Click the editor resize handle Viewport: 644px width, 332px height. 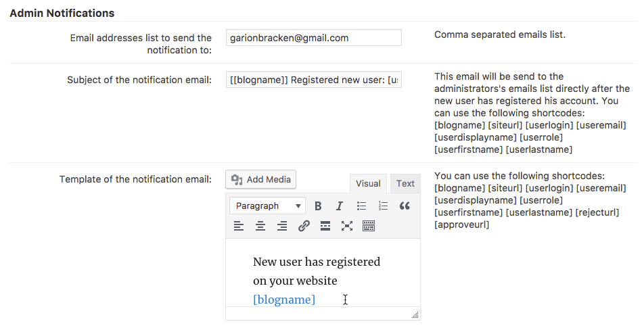[x=415, y=314]
